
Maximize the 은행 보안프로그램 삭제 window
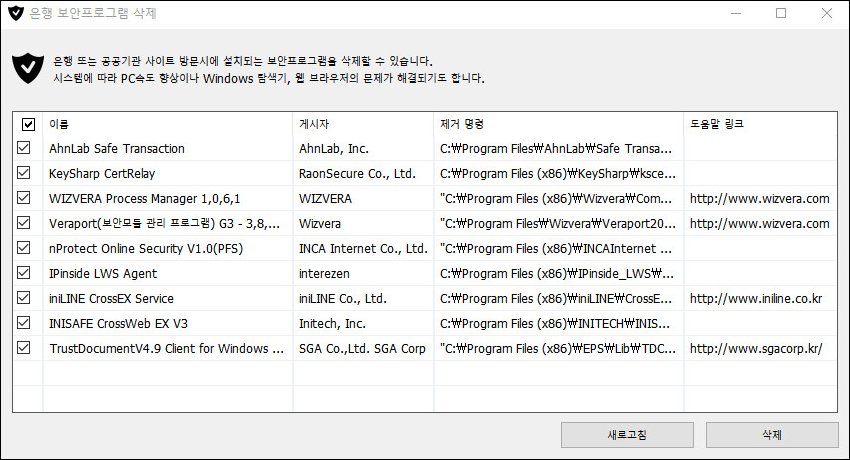pos(781,13)
